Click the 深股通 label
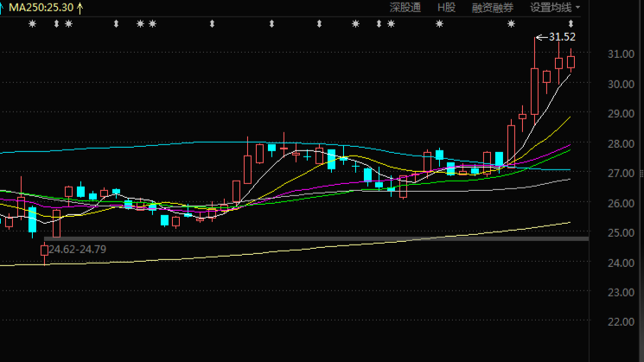The width and height of the screenshot is (644, 362). (405, 8)
